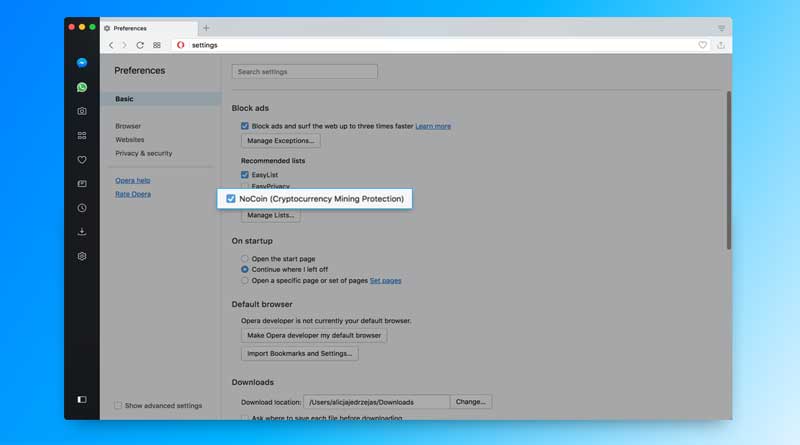Reload the settings page
Viewport: 800px width, 445px height.
pos(140,45)
